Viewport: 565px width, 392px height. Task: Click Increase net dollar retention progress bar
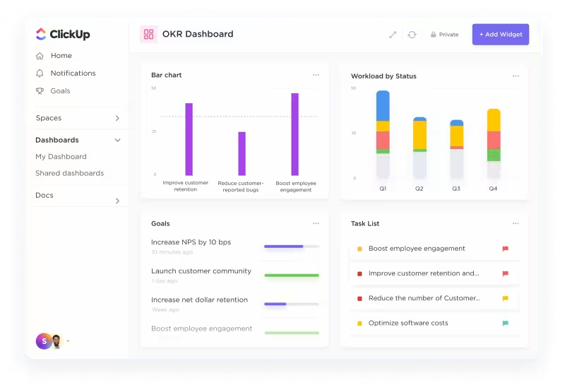(x=292, y=304)
